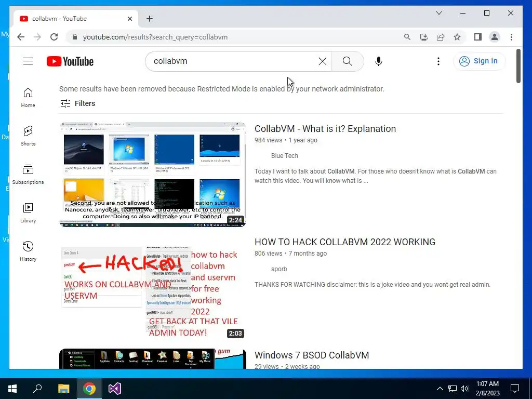This screenshot has height=399, width=532.
Task: Open Shorts in sidebar
Action: (x=28, y=136)
